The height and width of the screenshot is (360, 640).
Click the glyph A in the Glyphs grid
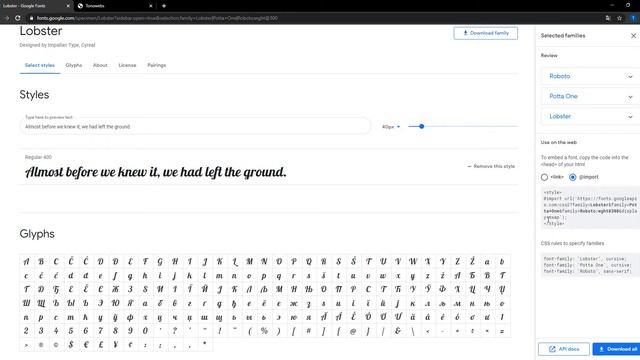pos(27,262)
